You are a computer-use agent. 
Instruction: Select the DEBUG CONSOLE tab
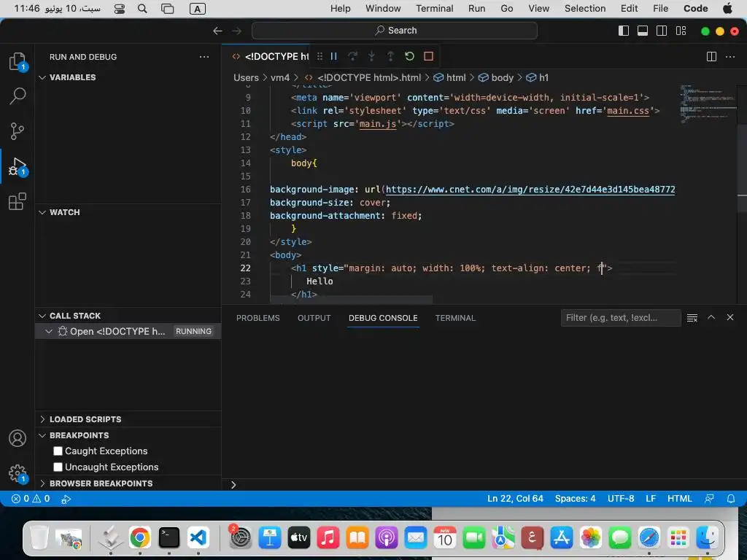(383, 318)
